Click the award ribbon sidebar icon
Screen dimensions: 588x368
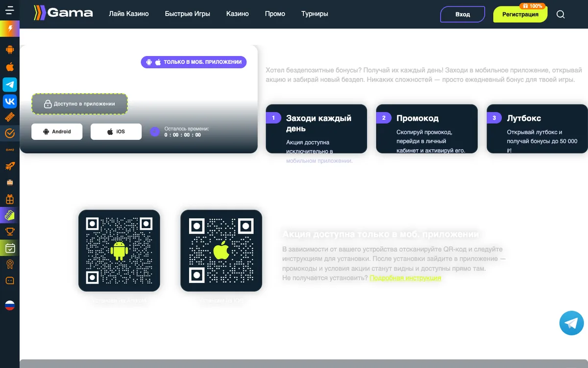(10, 264)
